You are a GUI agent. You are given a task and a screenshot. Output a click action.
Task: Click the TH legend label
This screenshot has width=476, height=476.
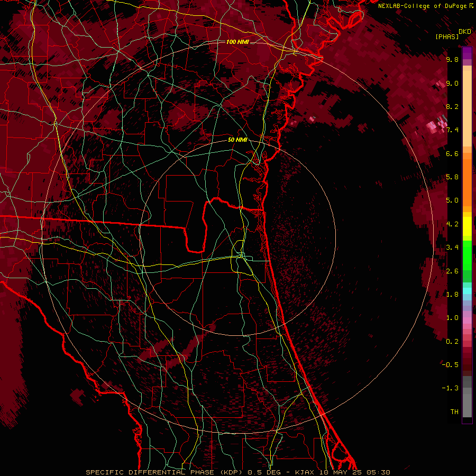coord(454,412)
